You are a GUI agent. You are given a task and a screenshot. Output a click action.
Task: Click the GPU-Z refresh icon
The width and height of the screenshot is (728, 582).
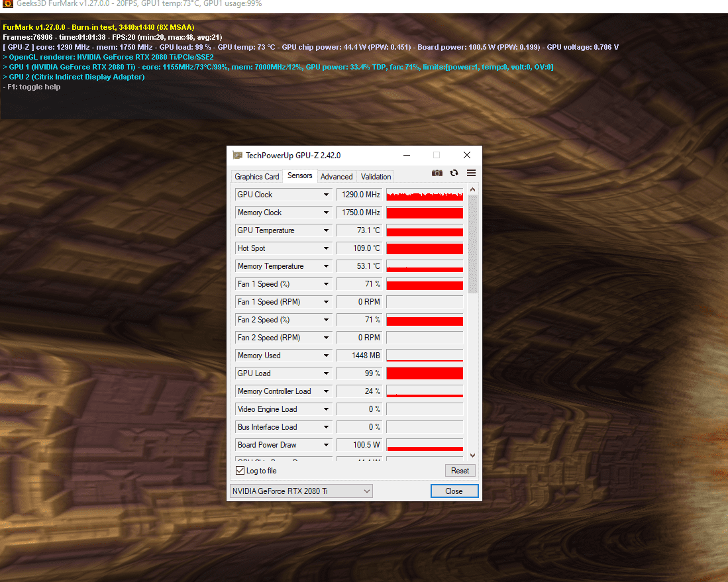[x=454, y=173]
